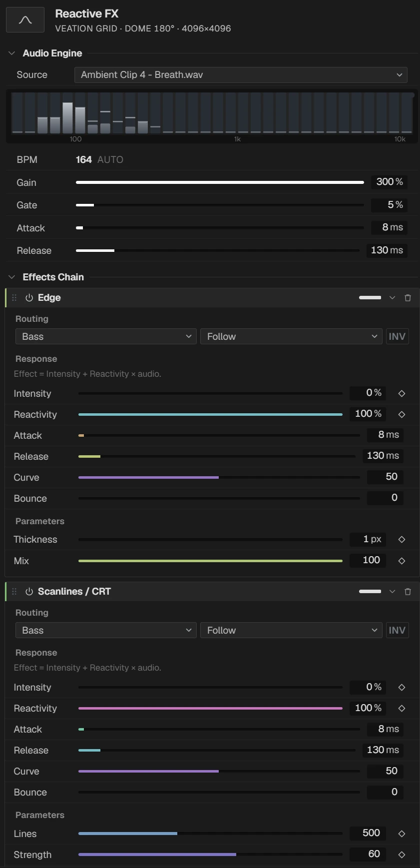This screenshot has height=868, width=420.
Task: Adjust the Lines slider
Action: pyautogui.click(x=210, y=834)
